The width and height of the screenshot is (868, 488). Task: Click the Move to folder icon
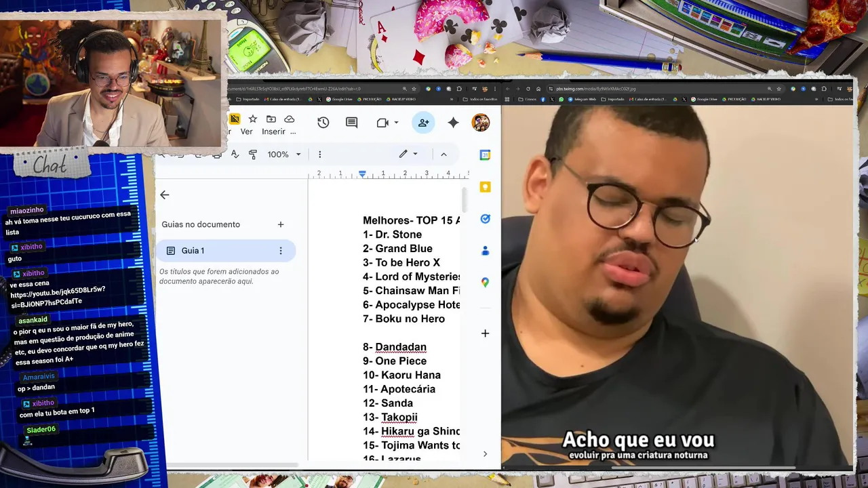(271, 119)
